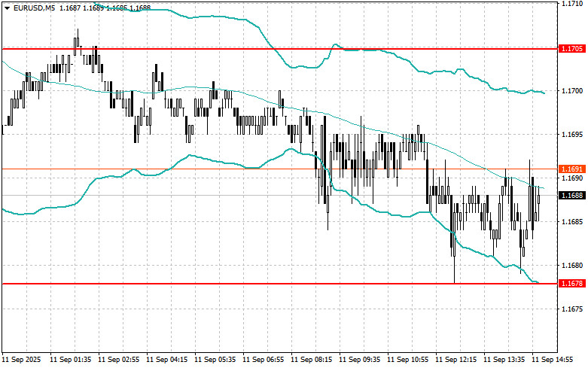Click the '11 Sep 06:55' time label

[264, 360]
